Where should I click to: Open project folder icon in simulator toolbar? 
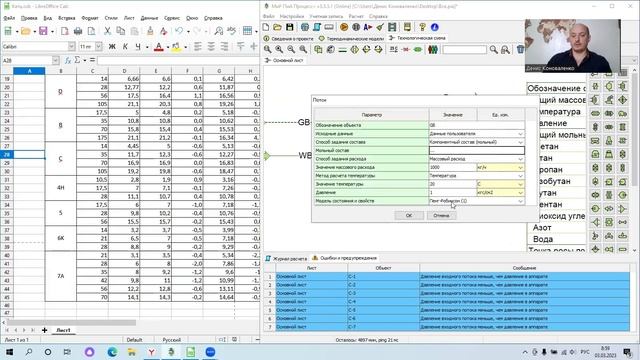[x=278, y=27]
